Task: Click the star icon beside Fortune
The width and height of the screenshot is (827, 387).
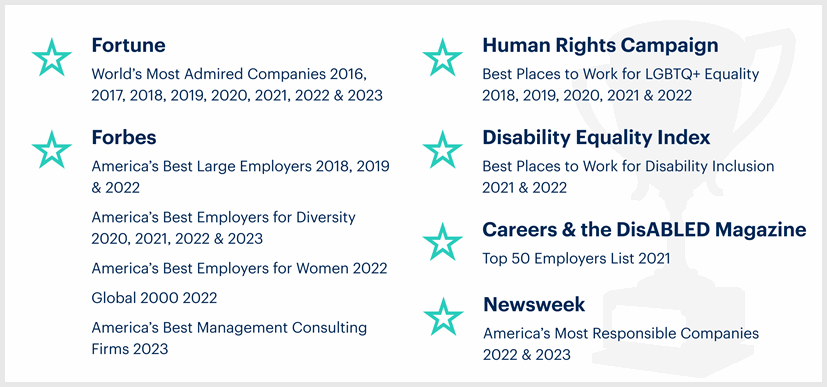Action: 52,57
